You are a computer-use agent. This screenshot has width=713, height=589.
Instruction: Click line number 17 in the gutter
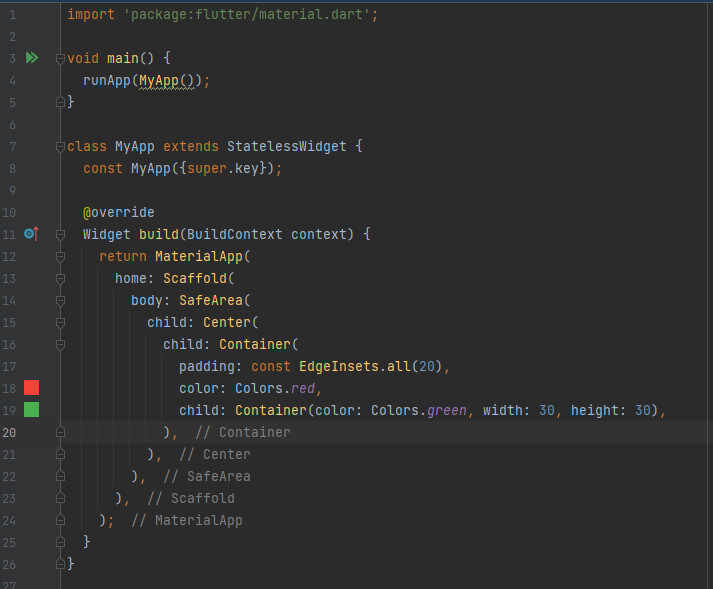pos(9,367)
